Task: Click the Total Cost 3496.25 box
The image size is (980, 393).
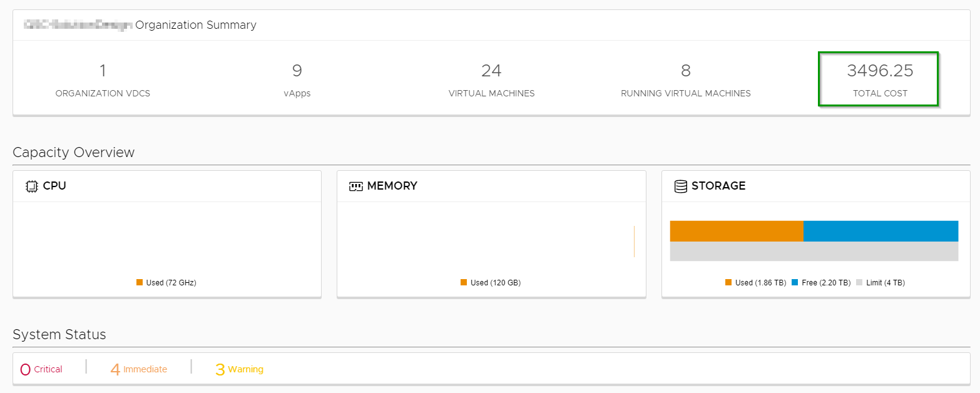Action: point(879,79)
